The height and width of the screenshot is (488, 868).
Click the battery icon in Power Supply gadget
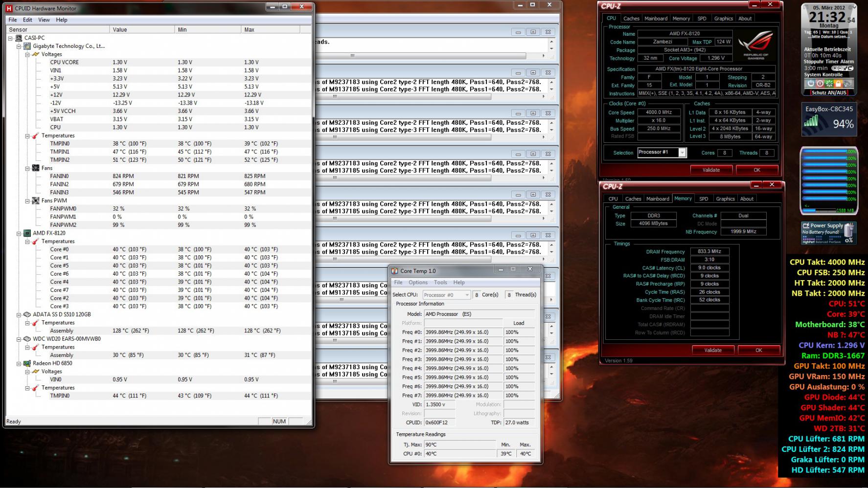pos(849,229)
